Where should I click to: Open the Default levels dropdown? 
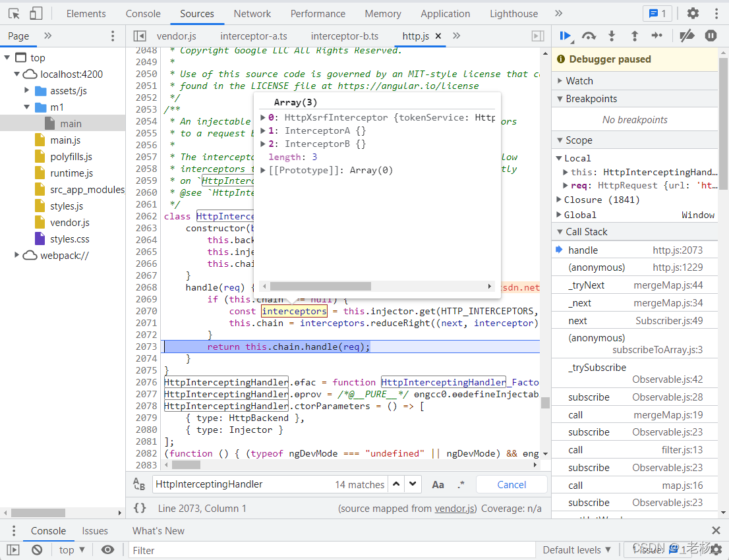pyautogui.click(x=577, y=550)
